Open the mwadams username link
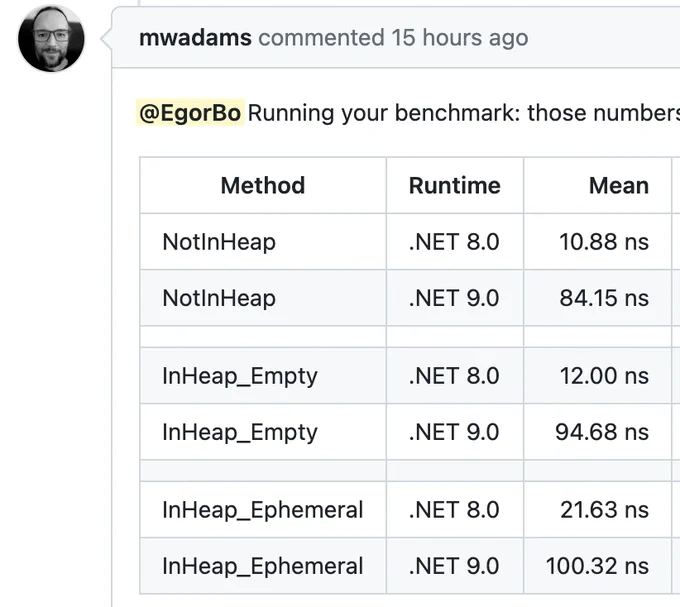680x607 pixels. point(195,38)
